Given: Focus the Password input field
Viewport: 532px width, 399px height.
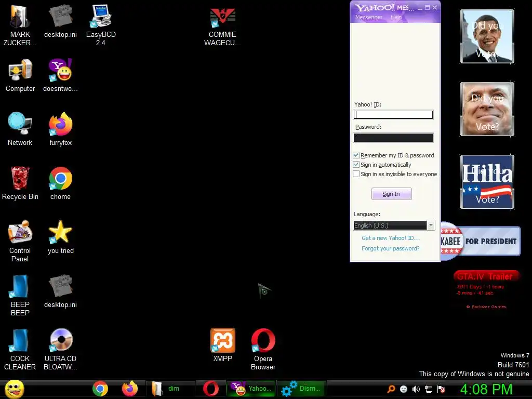Looking at the screenshot, I should pyautogui.click(x=393, y=137).
